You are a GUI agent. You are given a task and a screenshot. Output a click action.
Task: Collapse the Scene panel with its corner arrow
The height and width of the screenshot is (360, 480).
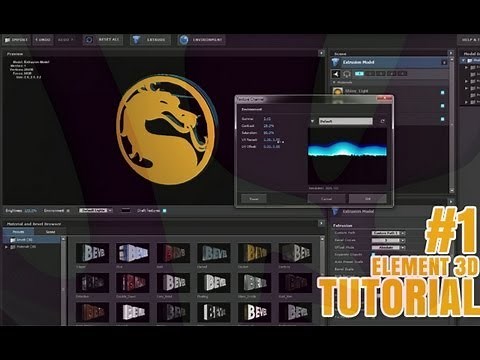(451, 53)
